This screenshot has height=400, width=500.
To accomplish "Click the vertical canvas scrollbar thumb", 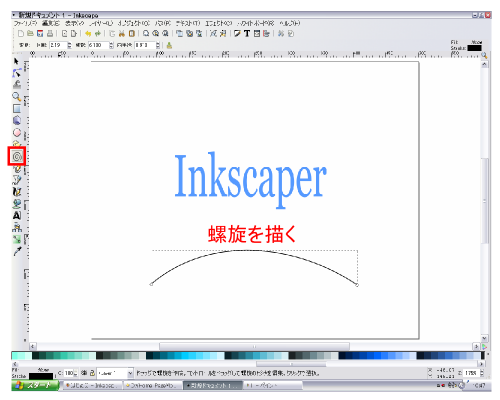I will (x=485, y=201).
